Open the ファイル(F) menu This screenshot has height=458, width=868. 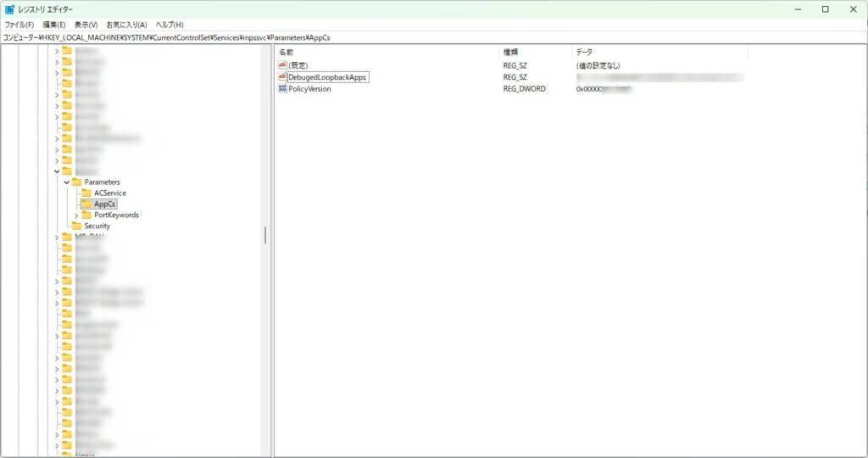pyautogui.click(x=19, y=25)
